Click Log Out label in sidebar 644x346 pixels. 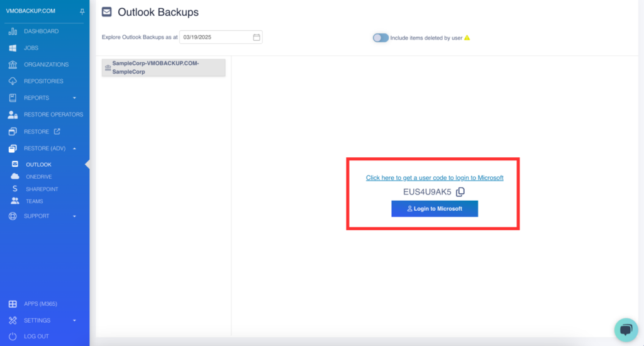pos(36,337)
